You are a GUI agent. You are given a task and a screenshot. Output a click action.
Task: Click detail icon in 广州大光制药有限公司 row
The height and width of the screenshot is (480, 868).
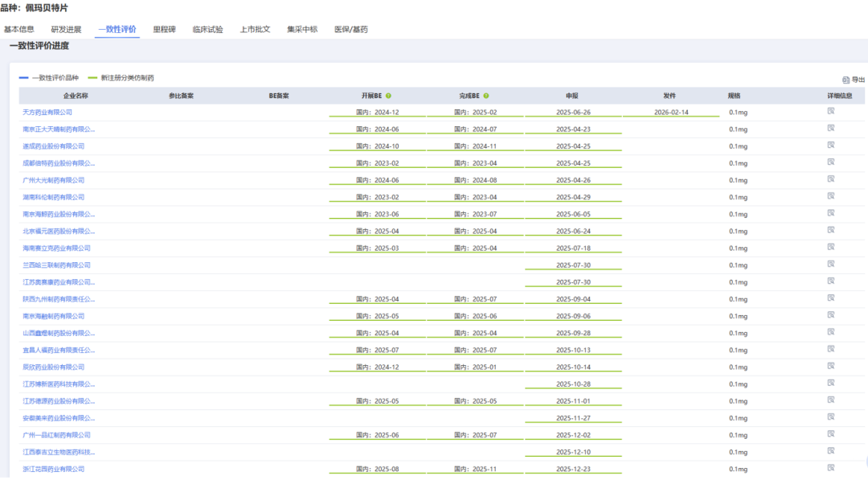tap(831, 179)
